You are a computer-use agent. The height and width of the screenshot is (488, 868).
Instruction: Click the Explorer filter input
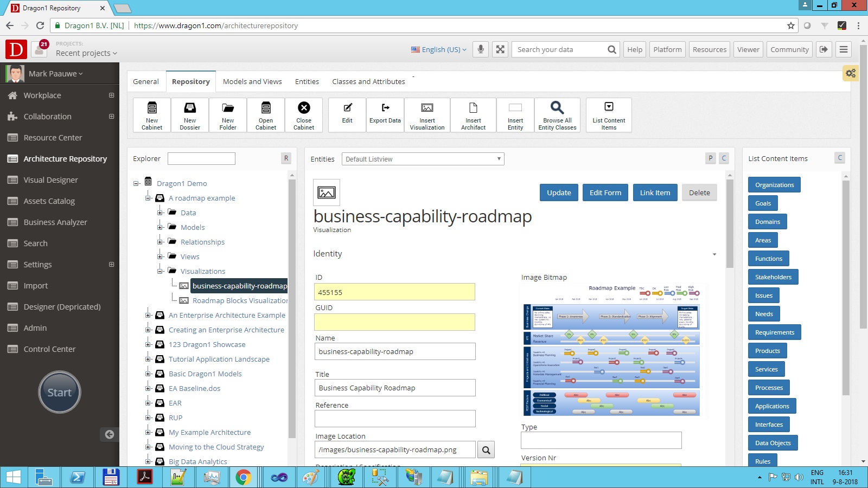pos(201,158)
